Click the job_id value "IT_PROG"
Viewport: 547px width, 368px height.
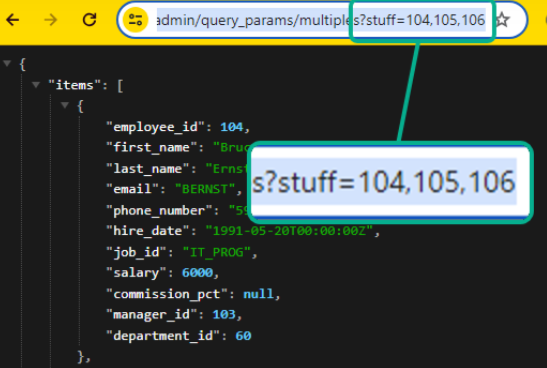point(217,252)
